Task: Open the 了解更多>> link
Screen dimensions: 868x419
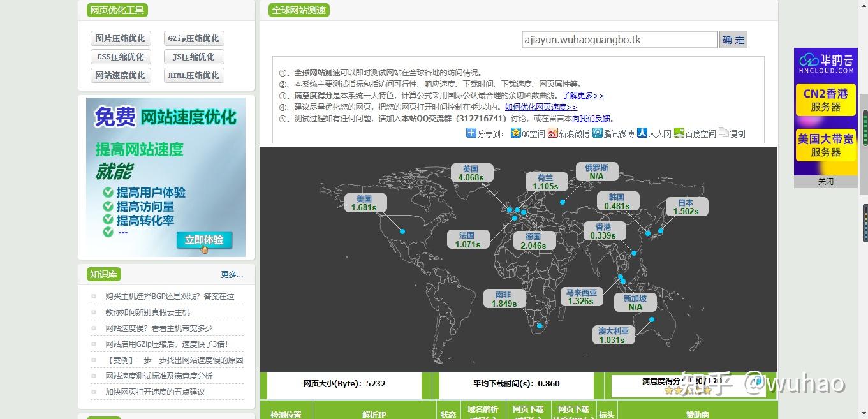Action: [583, 95]
